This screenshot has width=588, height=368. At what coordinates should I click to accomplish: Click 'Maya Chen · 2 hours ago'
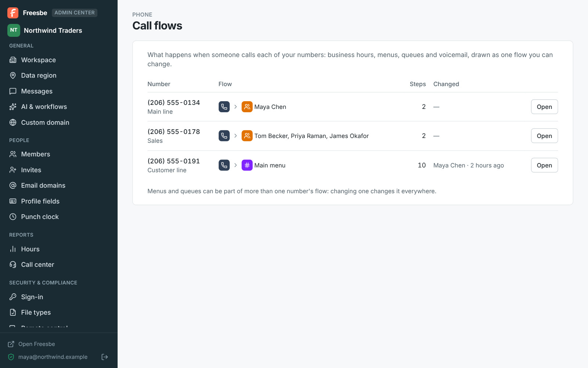pos(469,165)
